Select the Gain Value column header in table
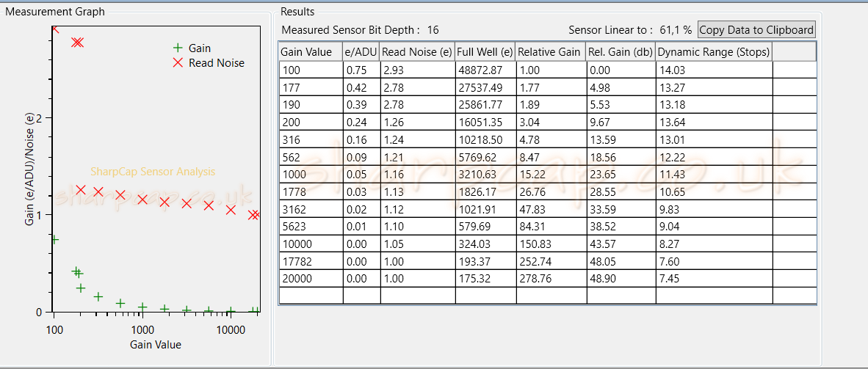The height and width of the screenshot is (369, 868). [x=310, y=52]
